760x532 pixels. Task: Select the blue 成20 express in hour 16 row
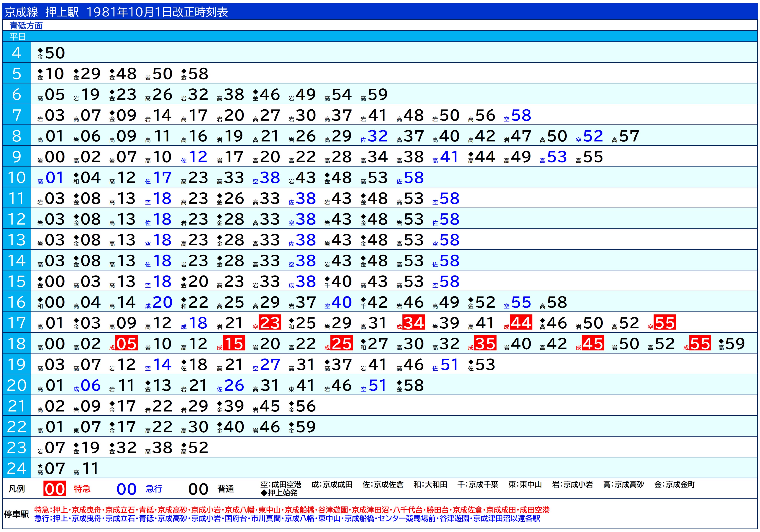pos(159,302)
